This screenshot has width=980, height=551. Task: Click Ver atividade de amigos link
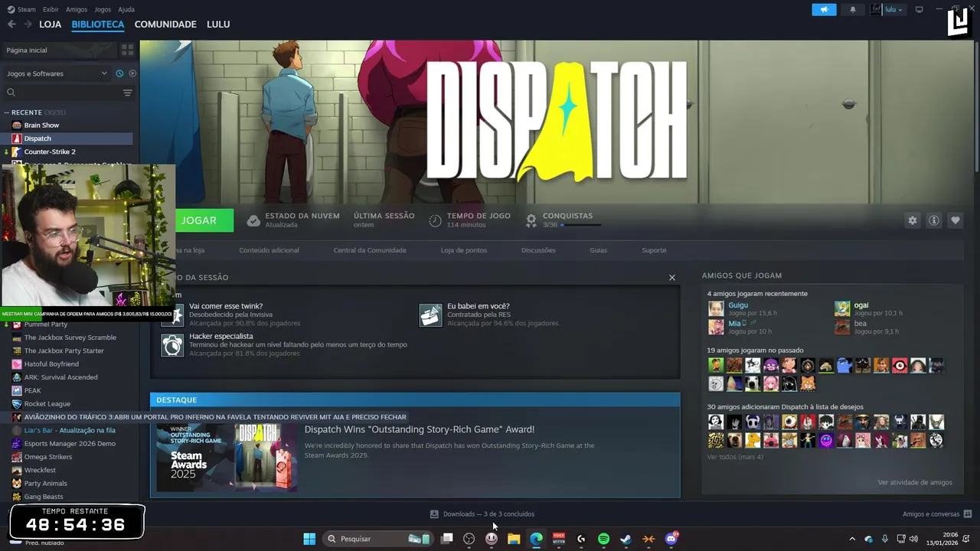[915, 482]
